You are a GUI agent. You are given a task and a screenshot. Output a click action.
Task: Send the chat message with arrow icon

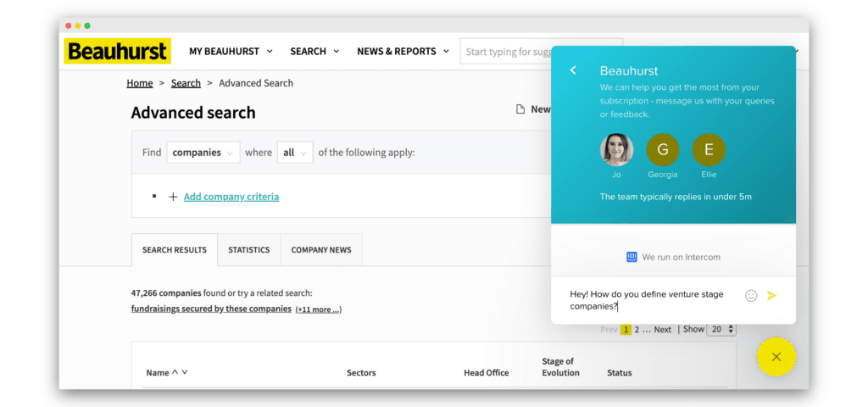click(x=771, y=296)
